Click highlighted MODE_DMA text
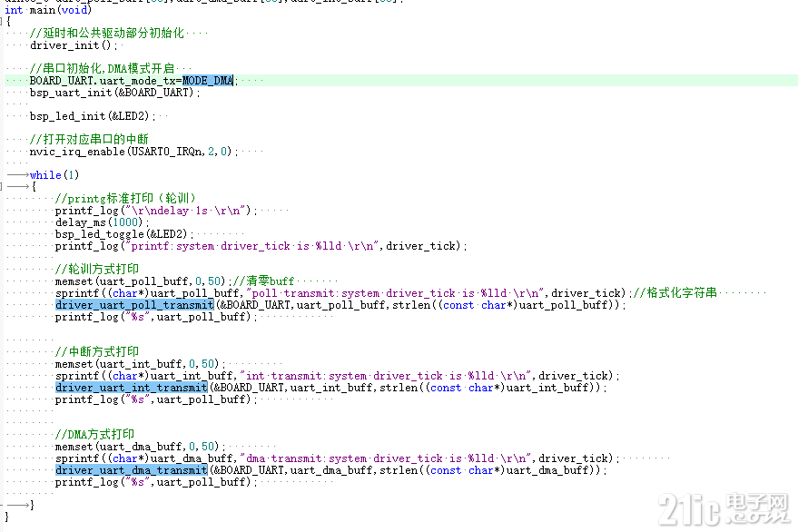This screenshot has height=532, width=798. tap(208, 81)
